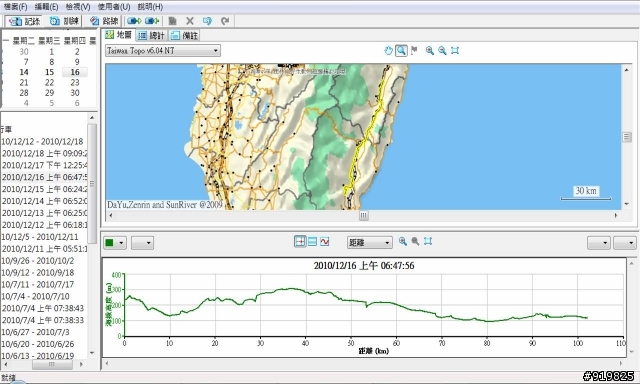Select the 2010/12/13 上午 06:25 activity
Viewport: 640px width, 384px height.
coord(44,213)
